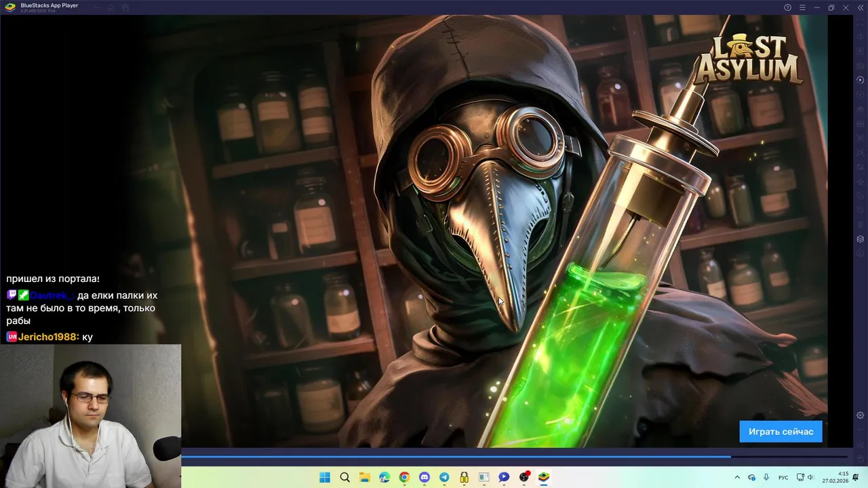Click the chat line 'пришел из портала!'
Image resolution: width=868 pixels, height=488 pixels.
pos(53,279)
